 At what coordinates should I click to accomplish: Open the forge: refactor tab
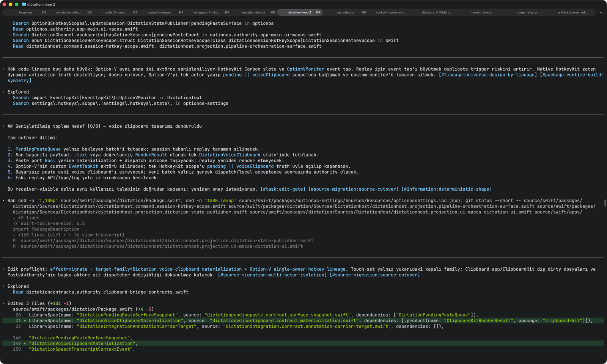click(527, 13)
